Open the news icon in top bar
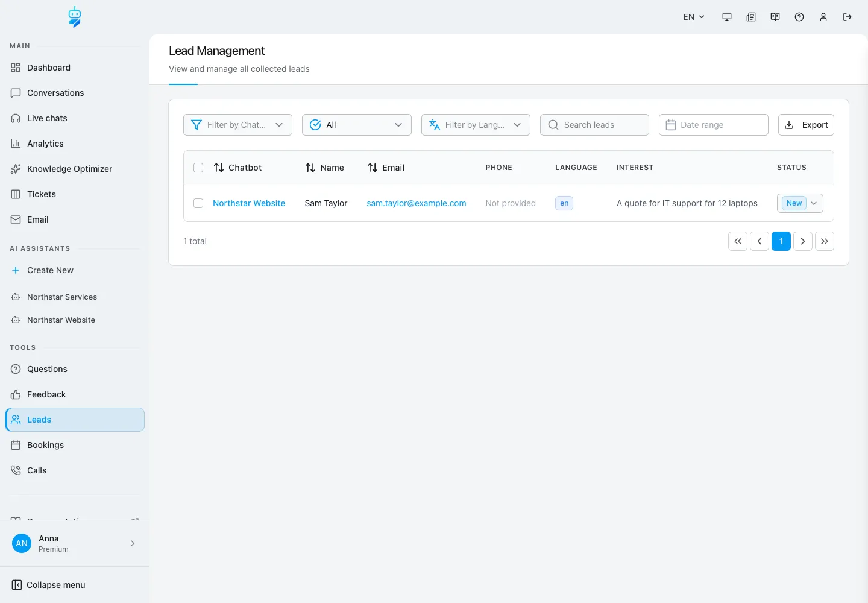Screen dimensions: 868x603 coord(751,17)
